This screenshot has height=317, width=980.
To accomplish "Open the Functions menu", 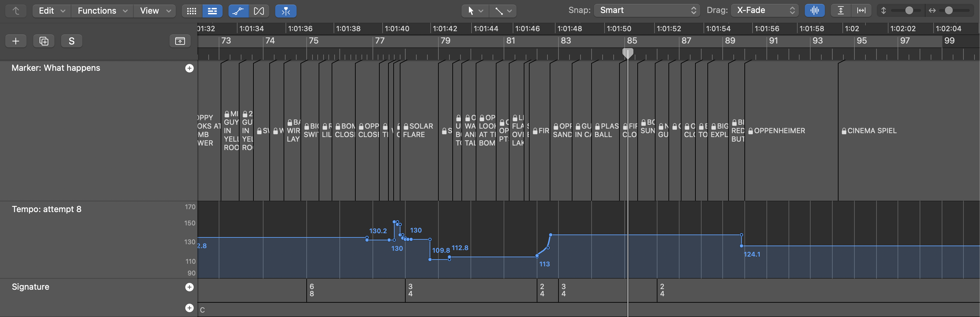I will click(102, 11).
